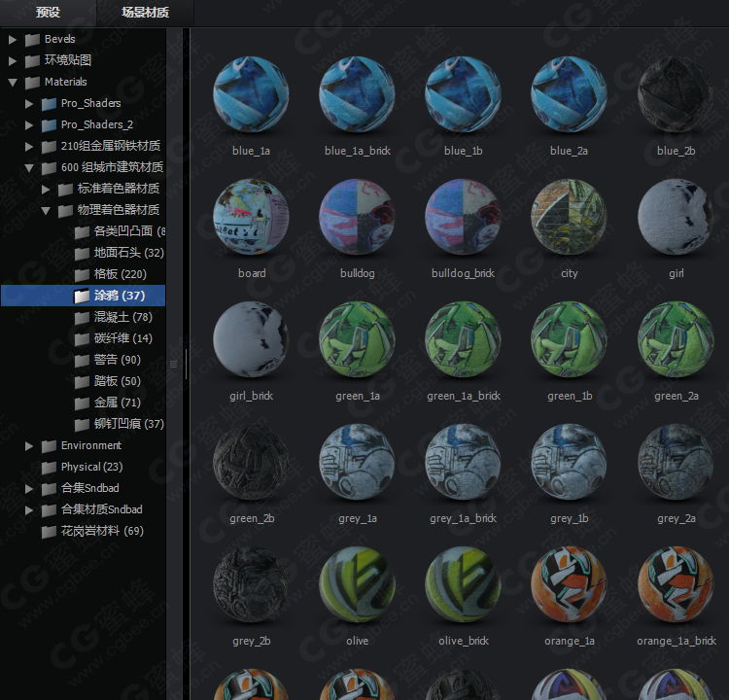The height and width of the screenshot is (700, 729).
Task: Click the 合集Sndbad tree item label
Action: coord(89,488)
